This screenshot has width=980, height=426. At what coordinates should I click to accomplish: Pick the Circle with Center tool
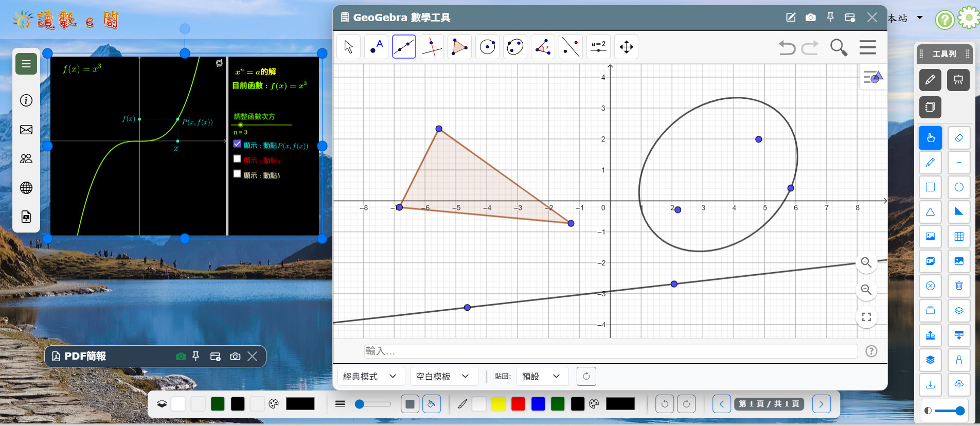(487, 47)
